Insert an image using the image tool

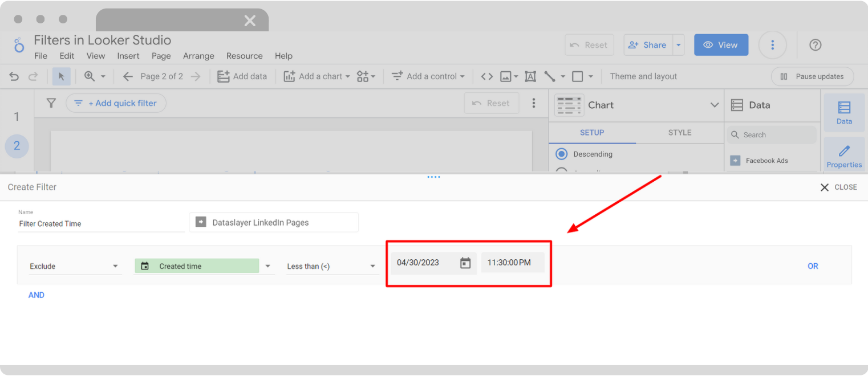point(506,76)
